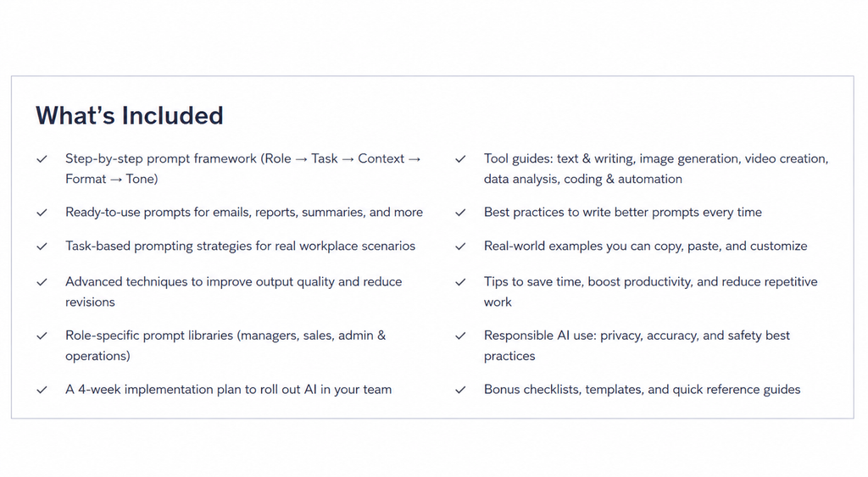The width and height of the screenshot is (868, 477).
Task: Click the A 4-week implementation plan text
Action: 229,390
